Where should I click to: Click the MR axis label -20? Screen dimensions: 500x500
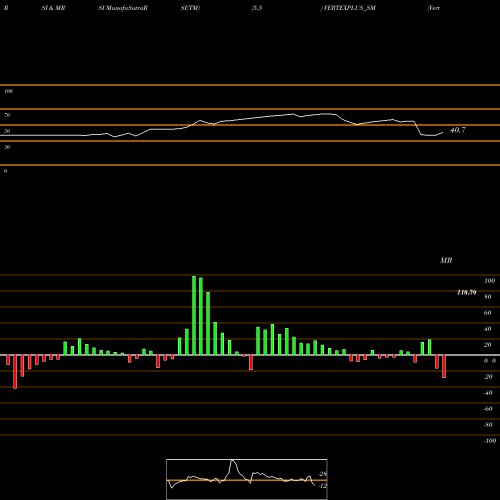[x=488, y=377]
